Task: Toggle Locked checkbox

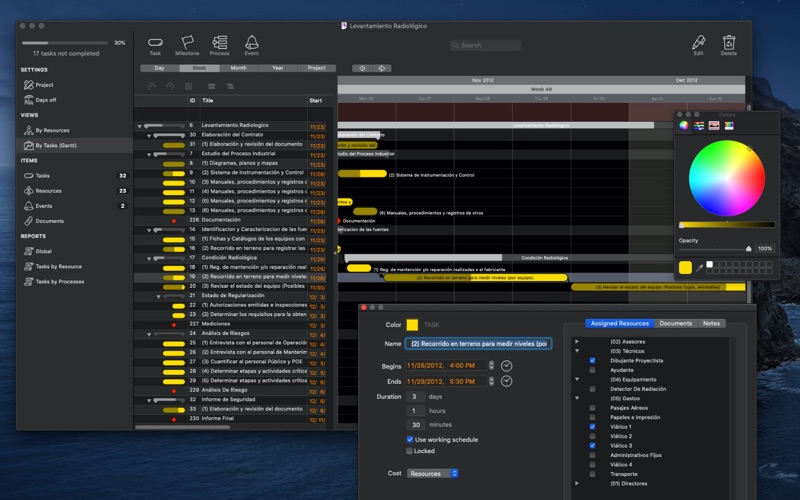Action: point(409,451)
